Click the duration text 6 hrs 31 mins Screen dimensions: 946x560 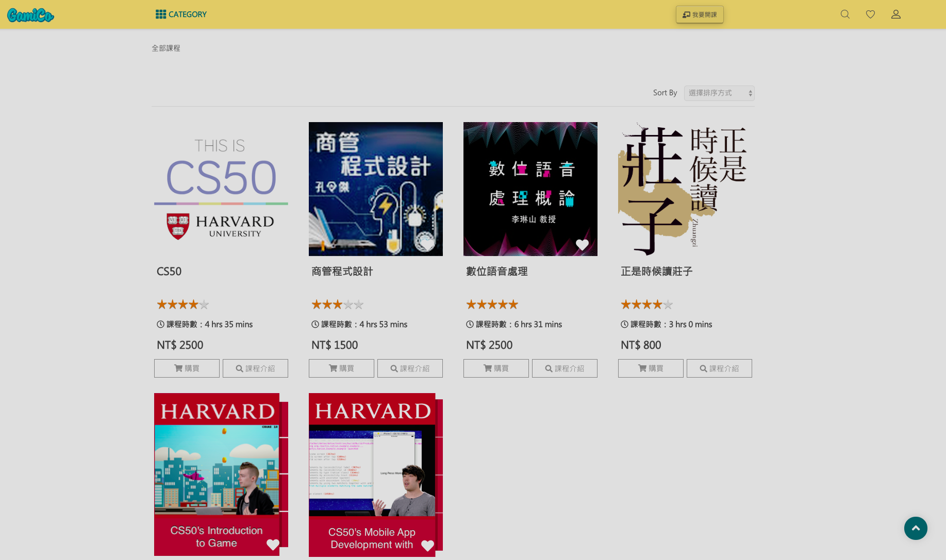click(x=538, y=325)
